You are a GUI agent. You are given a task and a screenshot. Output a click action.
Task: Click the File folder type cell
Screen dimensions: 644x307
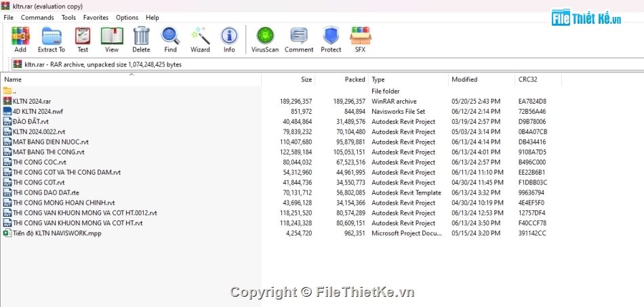click(x=386, y=91)
